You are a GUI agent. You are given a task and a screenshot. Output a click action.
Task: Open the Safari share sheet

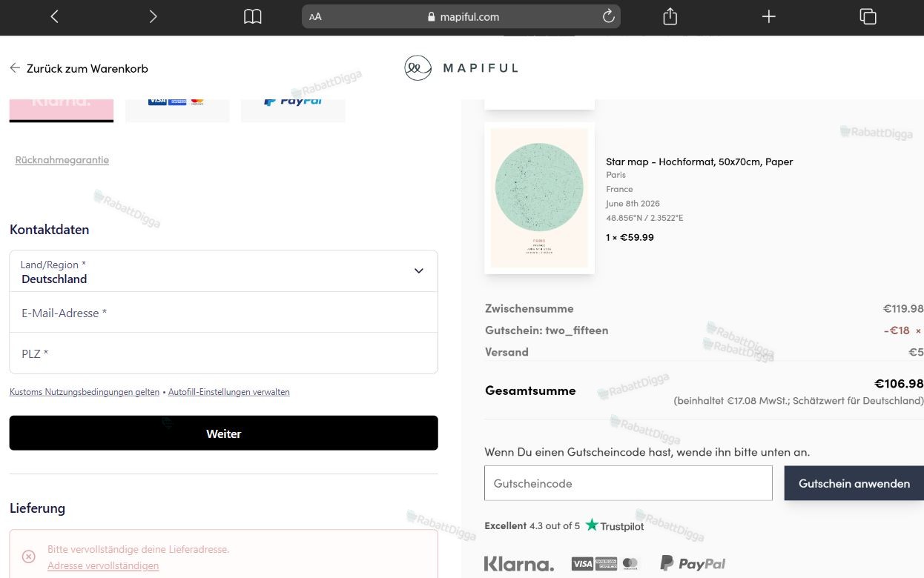tap(670, 16)
